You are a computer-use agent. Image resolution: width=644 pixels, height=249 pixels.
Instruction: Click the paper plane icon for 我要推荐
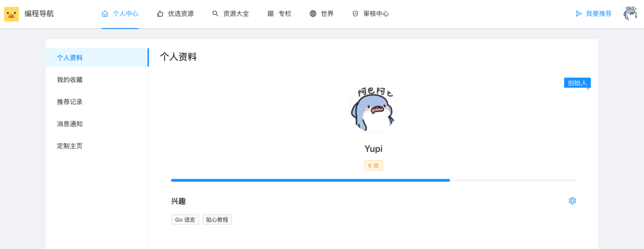tap(578, 14)
